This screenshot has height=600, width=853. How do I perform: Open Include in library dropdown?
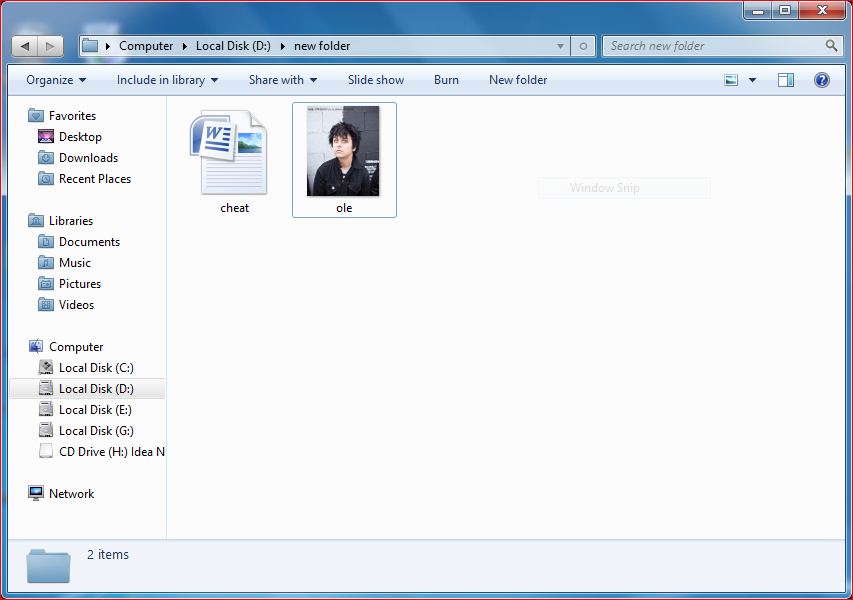[168, 81]
